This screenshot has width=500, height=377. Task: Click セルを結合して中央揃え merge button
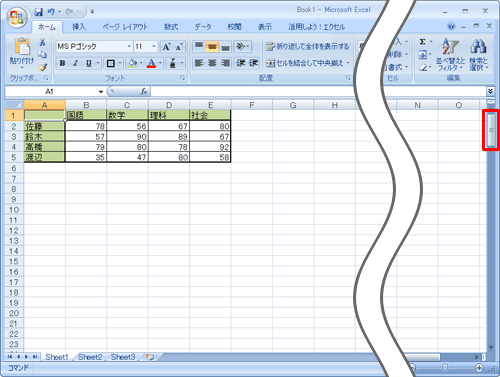(307, 63)
